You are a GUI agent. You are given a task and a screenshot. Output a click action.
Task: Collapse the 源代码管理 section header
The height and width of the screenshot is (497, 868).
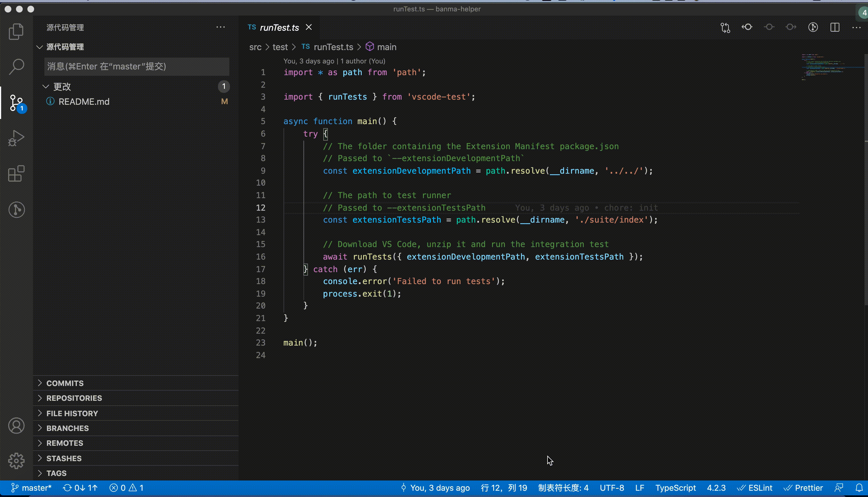136,47
